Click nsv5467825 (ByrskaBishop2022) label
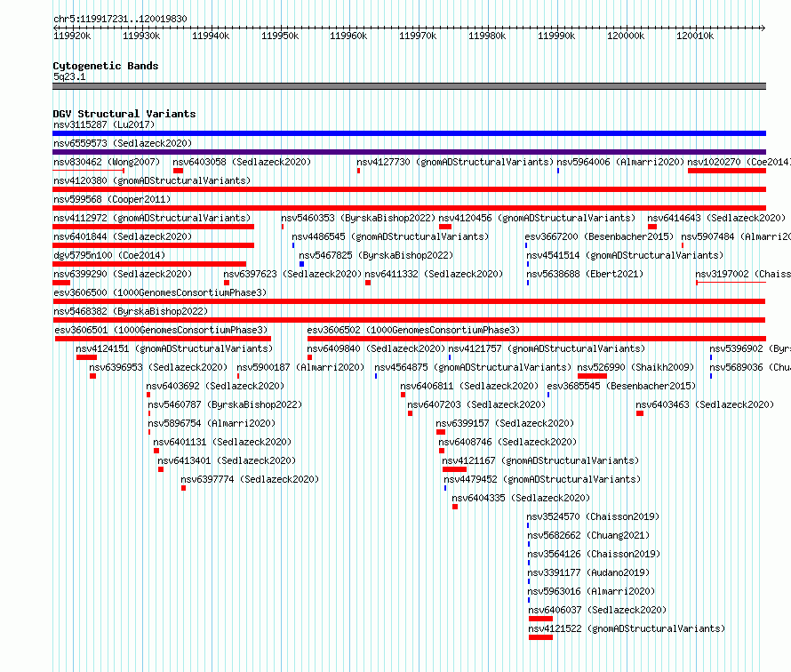The width and height of the screenshot is (791, 672). coord(376,255)
